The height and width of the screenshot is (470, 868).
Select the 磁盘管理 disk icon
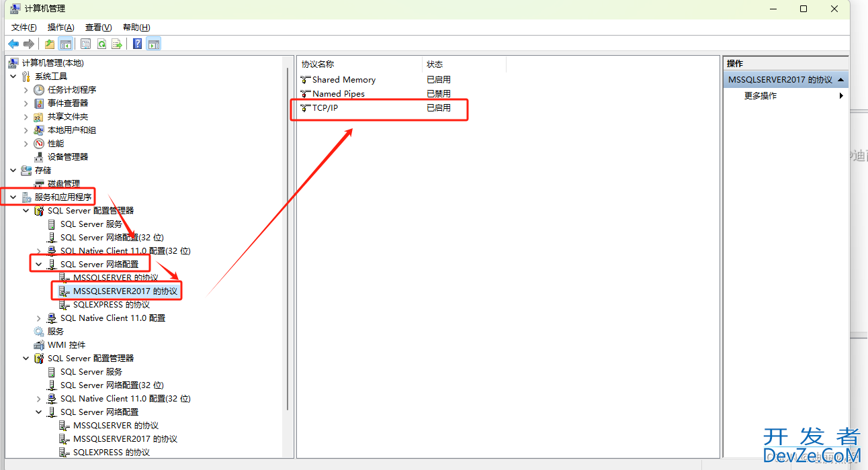[40, 183]
